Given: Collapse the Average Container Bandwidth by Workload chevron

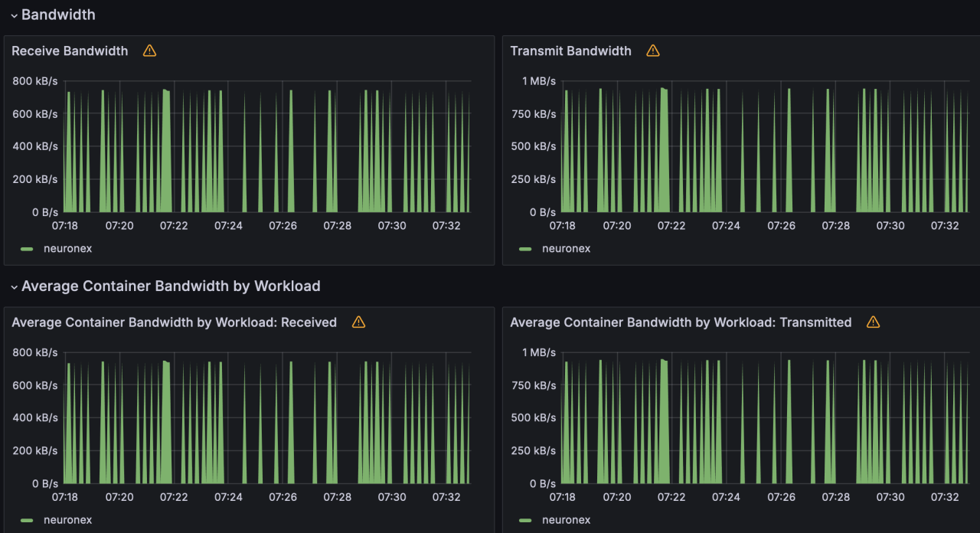Looking at the screenshot, I should 14,287.
